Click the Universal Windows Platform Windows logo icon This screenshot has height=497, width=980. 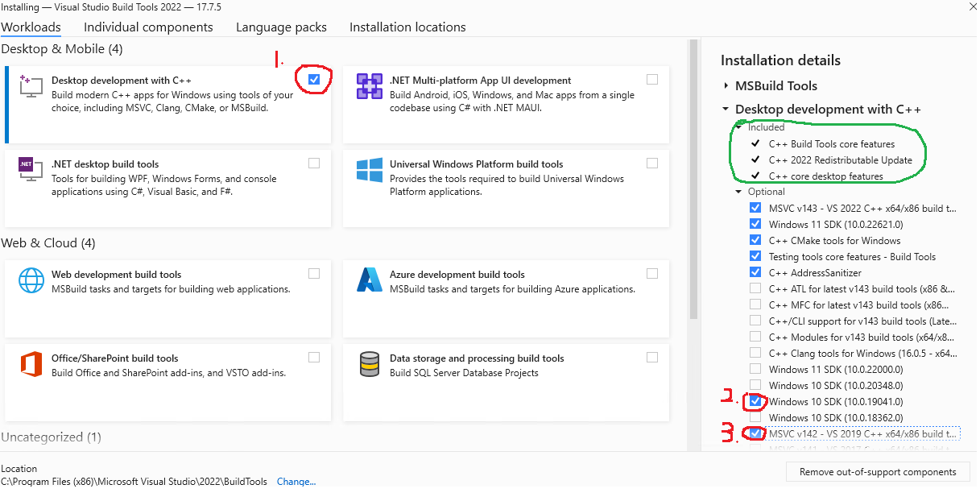click(x=369, y=170)
